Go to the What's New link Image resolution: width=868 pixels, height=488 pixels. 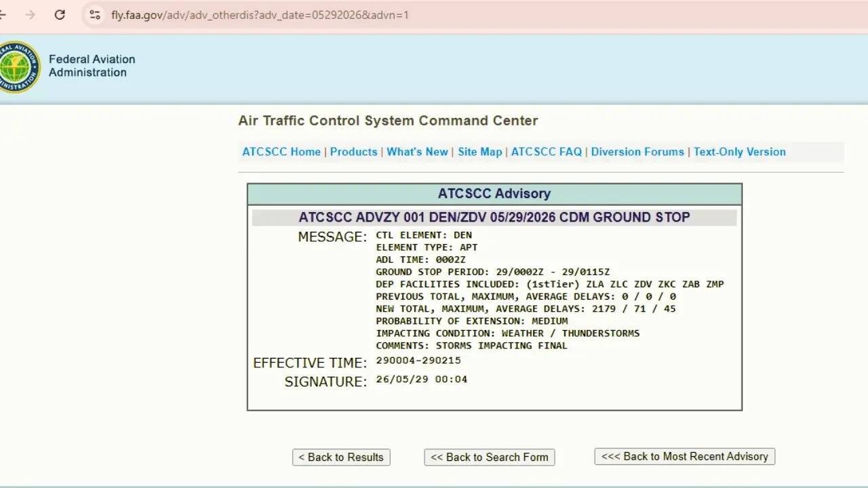(x=417, y=152)
